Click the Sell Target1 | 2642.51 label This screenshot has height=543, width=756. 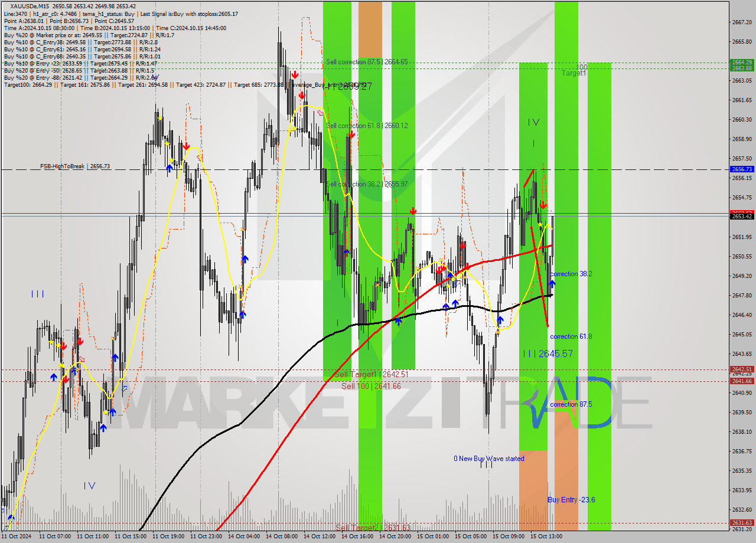(x=372, y=374)
